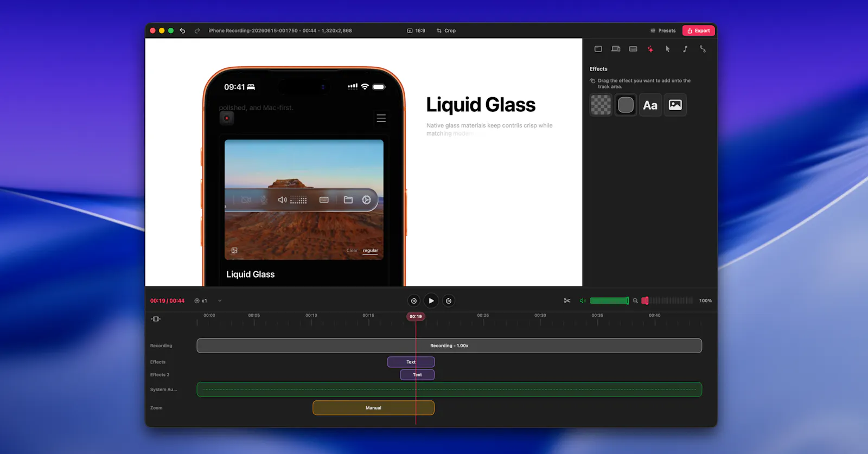Click the image icon at preview bottom-left
This screenshot has width=868, height=454.
[x=234, y=251]
